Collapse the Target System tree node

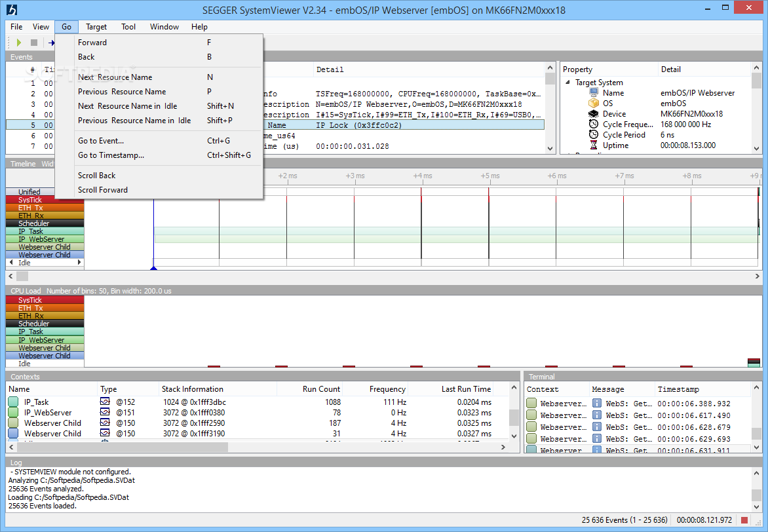point(567,83)
